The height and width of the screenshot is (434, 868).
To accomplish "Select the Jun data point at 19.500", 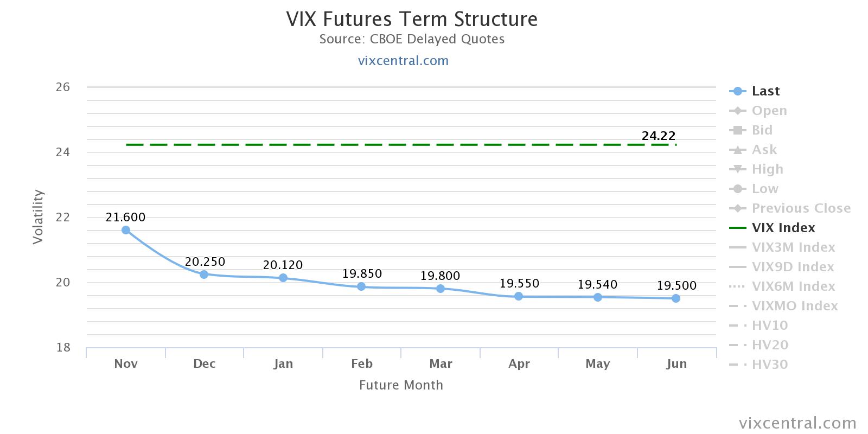I will coord(676,298).
